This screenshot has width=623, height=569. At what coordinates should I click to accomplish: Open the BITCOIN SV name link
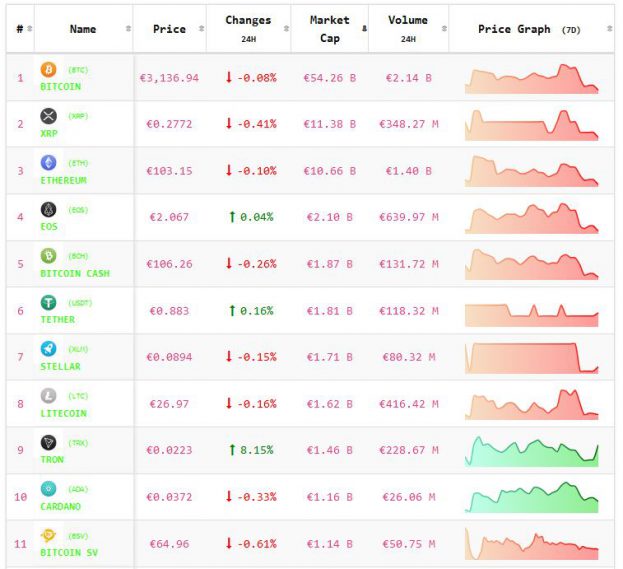(x=65, y=552)
